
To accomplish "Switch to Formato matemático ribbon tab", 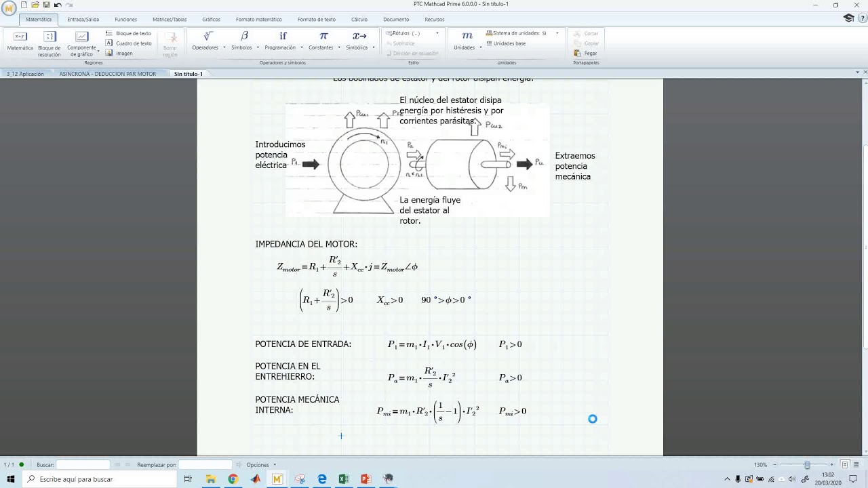I will click(259, 20).
